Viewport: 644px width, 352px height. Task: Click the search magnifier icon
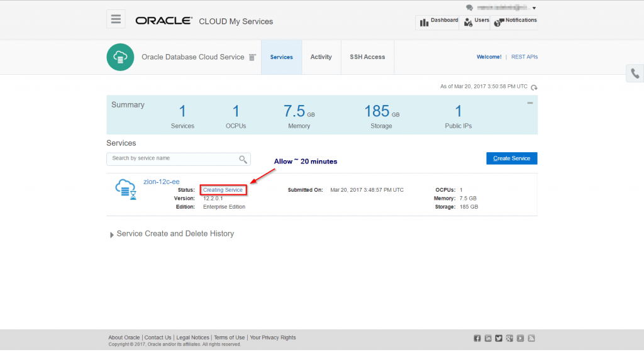(x=243, y=159)
